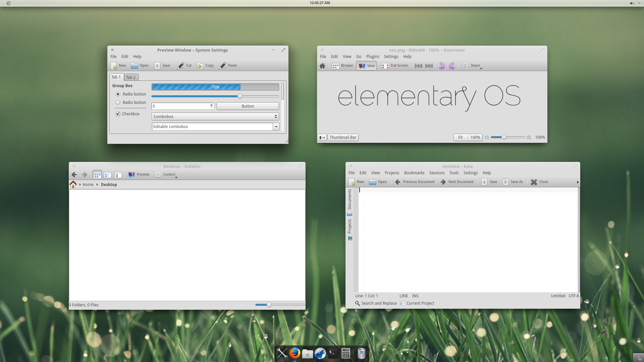
Task: Open Current Project panel in Kate
Action: pos(417,303)
